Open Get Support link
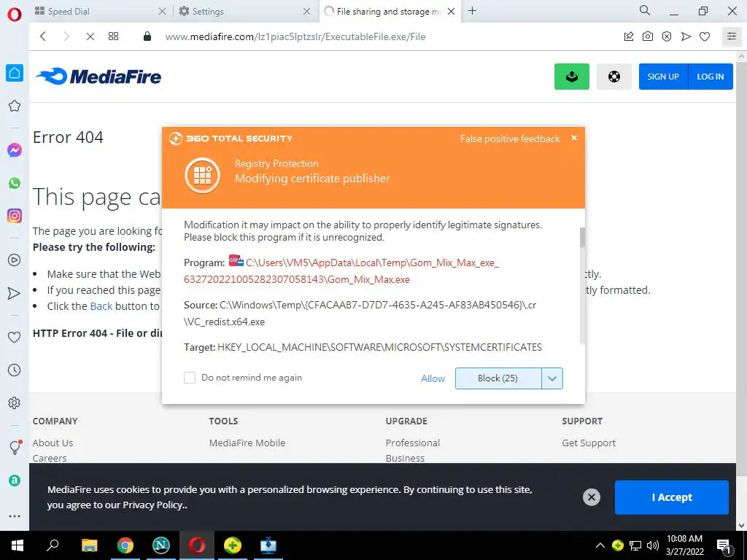This screenshot has height=560, width=747. 589,443
